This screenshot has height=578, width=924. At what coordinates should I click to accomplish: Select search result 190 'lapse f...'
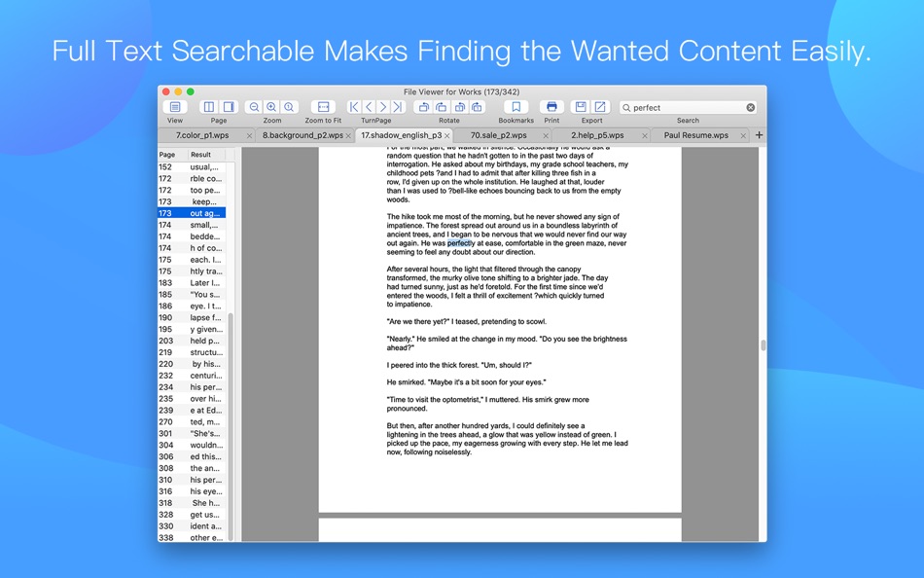tap(192, 317)
